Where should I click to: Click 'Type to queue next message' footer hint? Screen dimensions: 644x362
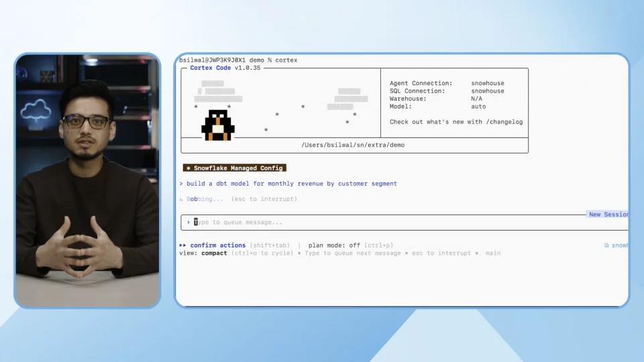pos(353,253)
